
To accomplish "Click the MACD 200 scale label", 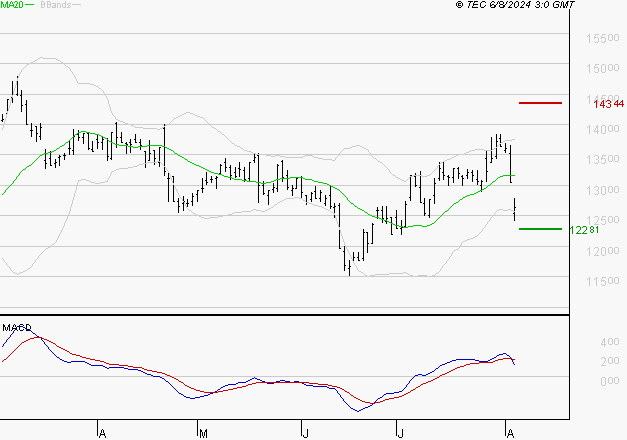I will (610, 361).
